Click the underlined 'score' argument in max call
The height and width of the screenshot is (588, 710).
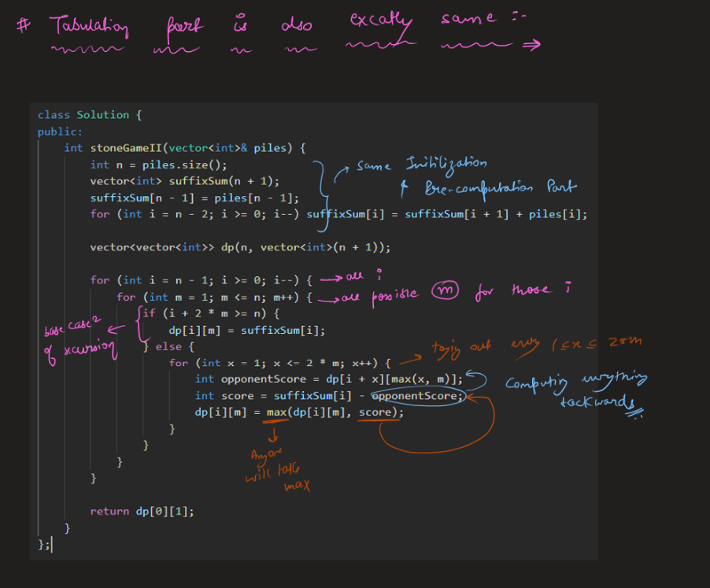[379, 412]
